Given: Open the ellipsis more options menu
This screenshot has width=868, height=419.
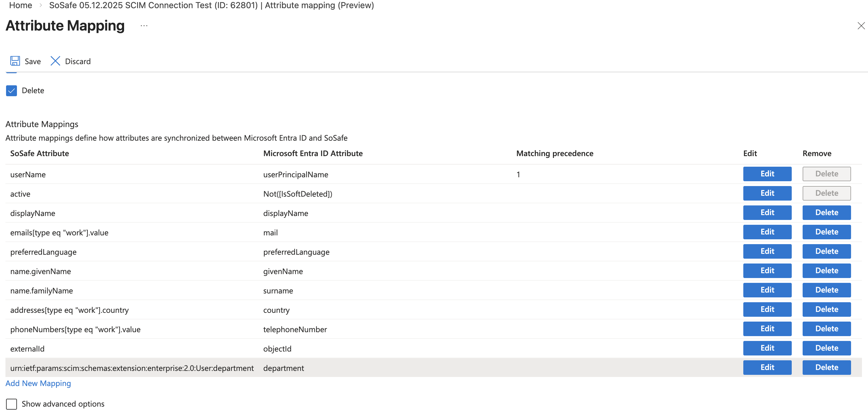Looking at the screenshot, I should pyautogui.click(x=144, y=26).
